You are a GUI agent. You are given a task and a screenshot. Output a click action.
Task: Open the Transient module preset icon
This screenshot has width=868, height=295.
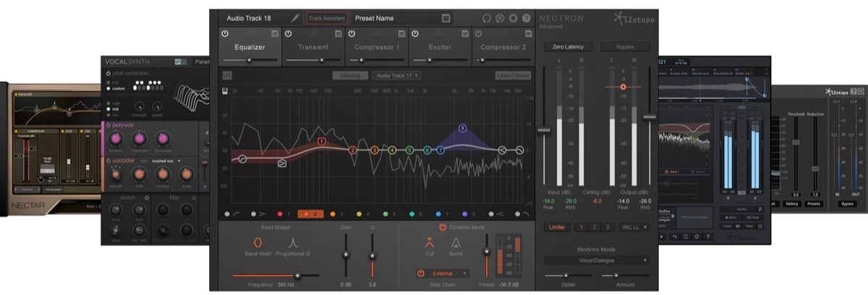pyautogui.click(x=338, y=34)
